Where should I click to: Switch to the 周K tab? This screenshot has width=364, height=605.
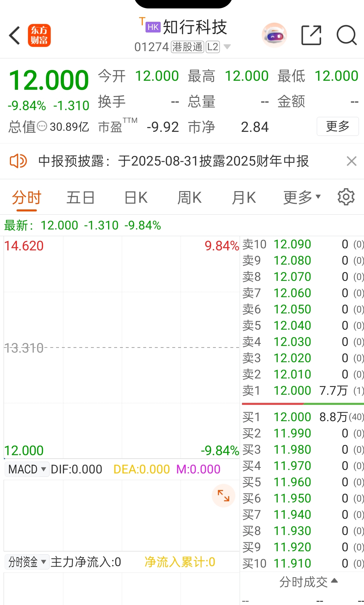point(189,198)
